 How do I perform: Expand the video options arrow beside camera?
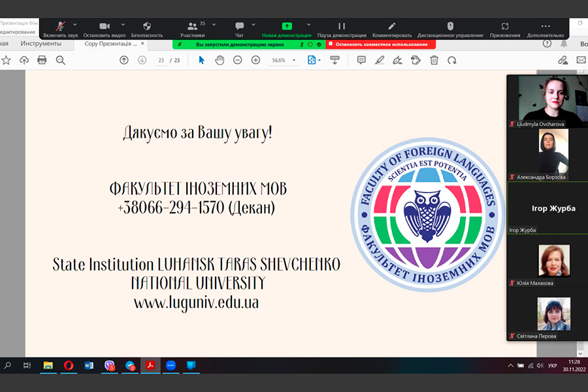[122, 25]
